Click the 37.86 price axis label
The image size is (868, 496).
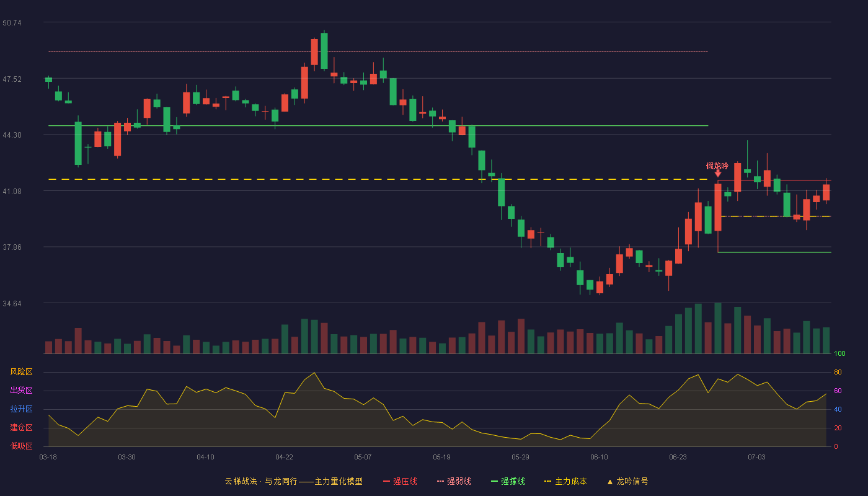12,247
